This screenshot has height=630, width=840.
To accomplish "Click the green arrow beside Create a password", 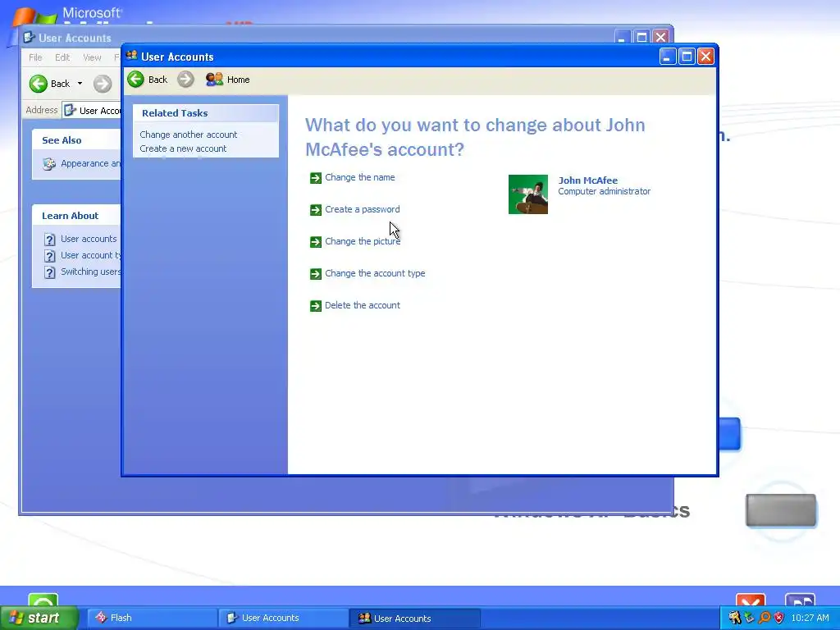I will [x=316, y=210].
